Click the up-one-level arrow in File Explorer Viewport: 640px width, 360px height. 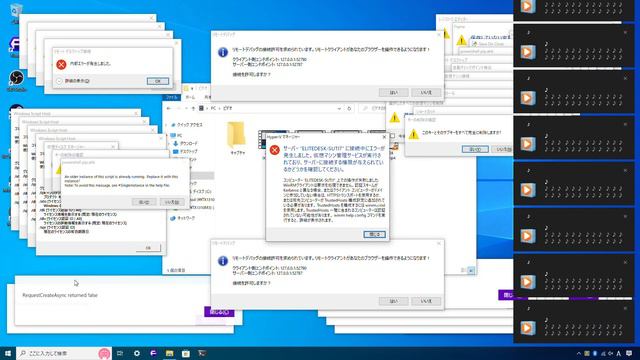[193, 109]
